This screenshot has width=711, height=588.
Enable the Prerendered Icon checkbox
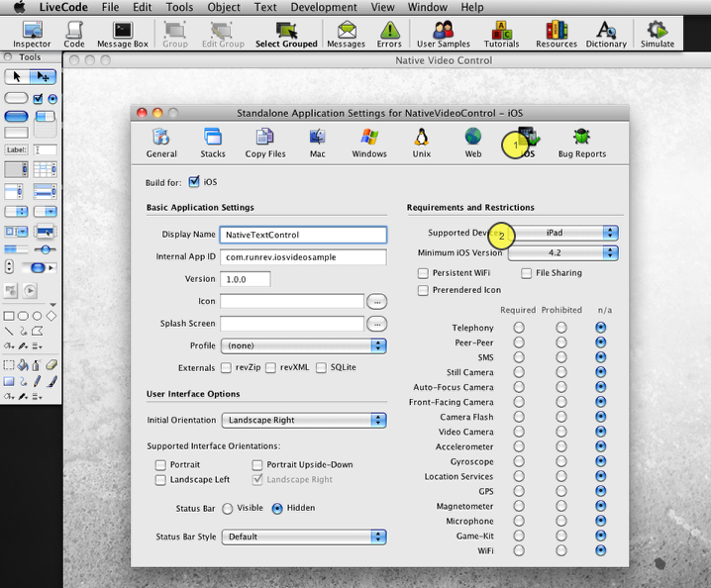(x=423, y=290)
